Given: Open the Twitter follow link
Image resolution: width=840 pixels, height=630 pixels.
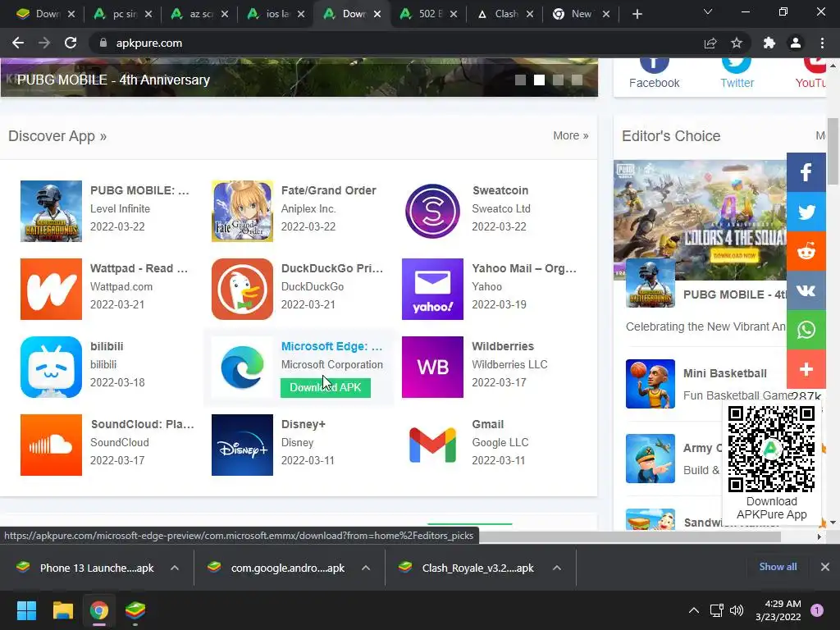Looking at the screenshot, I should click(737, 73).
